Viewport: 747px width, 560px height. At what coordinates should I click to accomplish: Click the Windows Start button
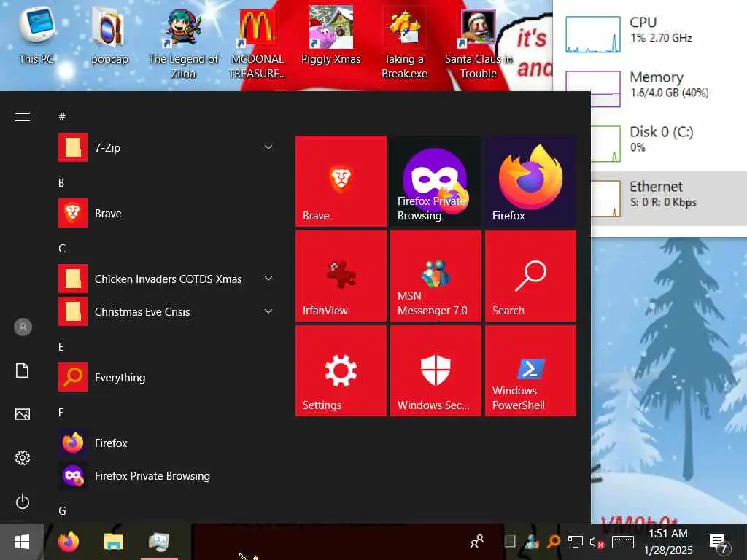coord(22,542)
